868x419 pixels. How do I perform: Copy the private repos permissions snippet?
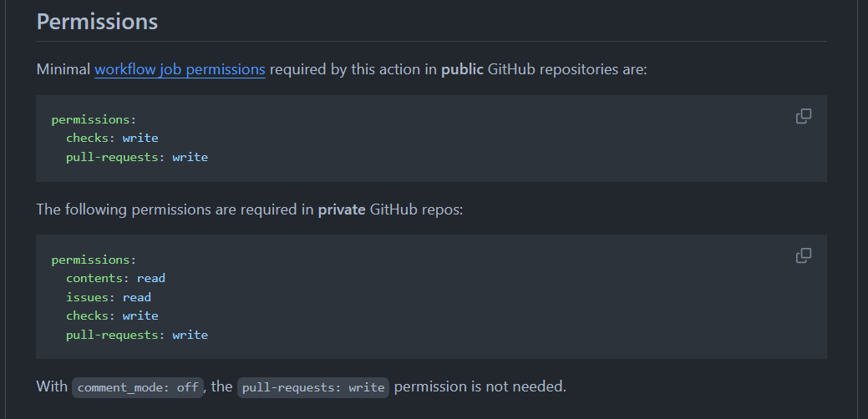(803, 255)
